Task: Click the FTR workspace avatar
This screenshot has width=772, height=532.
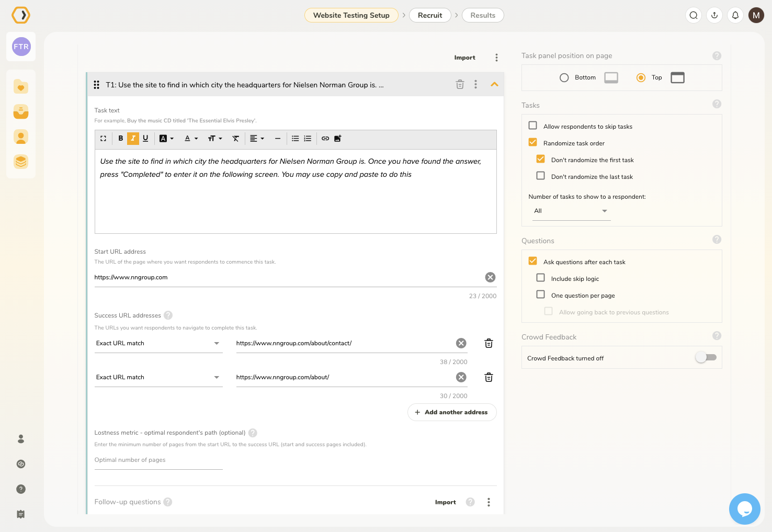Action: [x=21, y=47]
